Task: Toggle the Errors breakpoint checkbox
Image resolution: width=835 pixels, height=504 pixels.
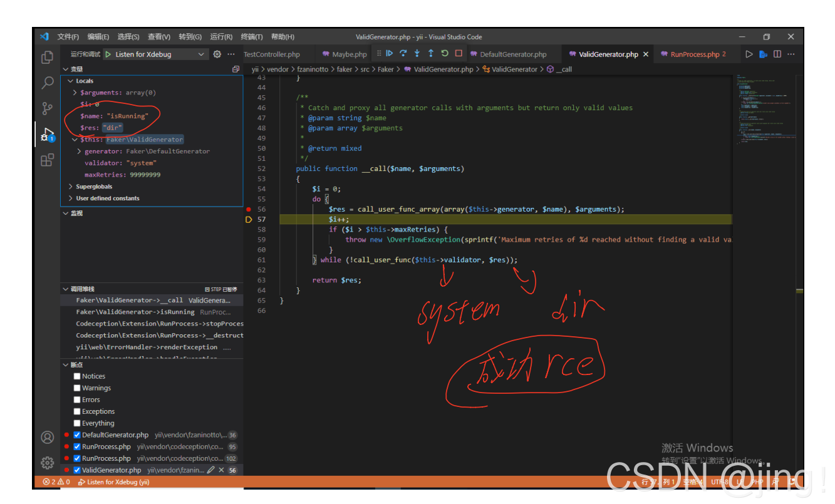Action: 77,399
